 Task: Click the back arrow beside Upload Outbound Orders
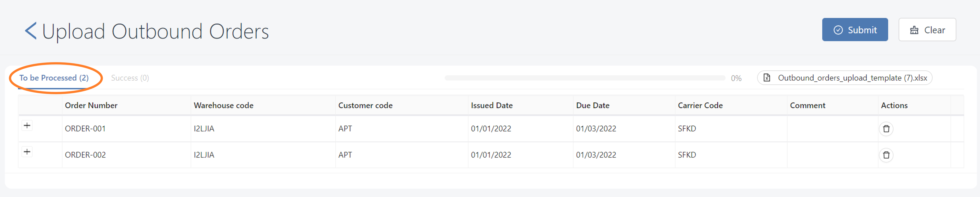(31, 31)
